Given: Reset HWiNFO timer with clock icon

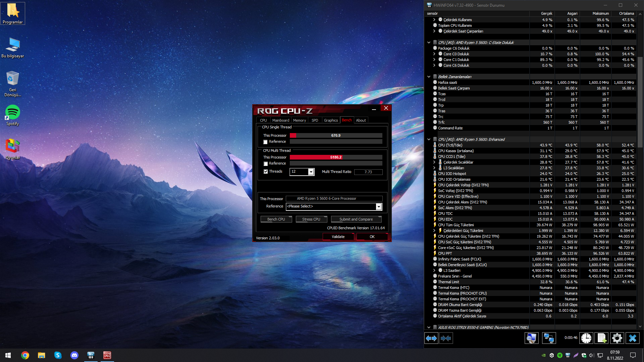Looking at the screenshot, I should click(586, 338).
